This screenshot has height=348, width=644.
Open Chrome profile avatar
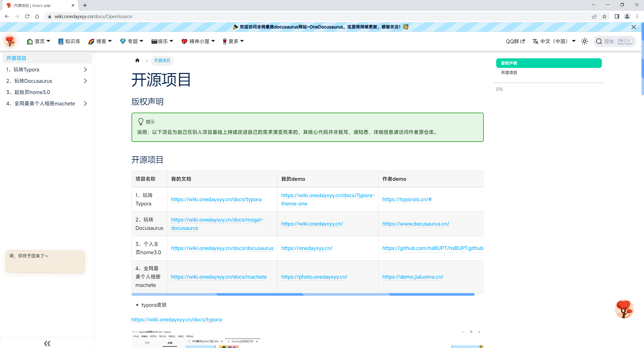pos(627,16)
